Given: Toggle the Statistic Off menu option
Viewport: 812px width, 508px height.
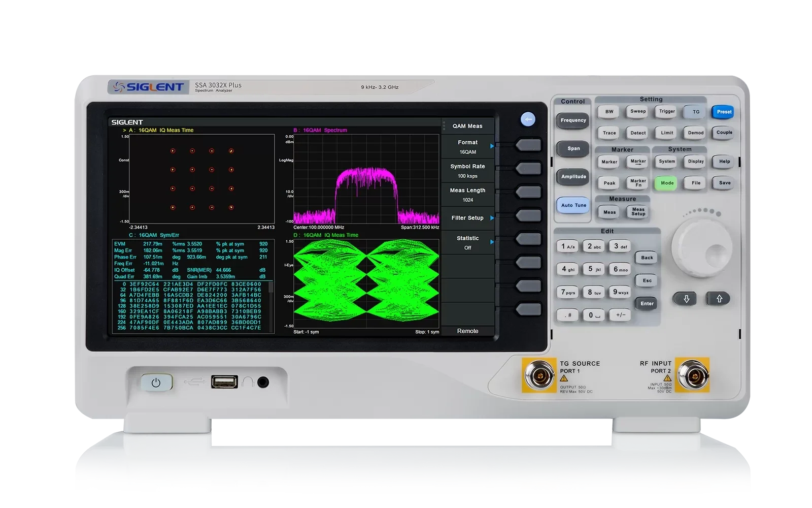Looking at the screenshot, I should pos(467,243).
